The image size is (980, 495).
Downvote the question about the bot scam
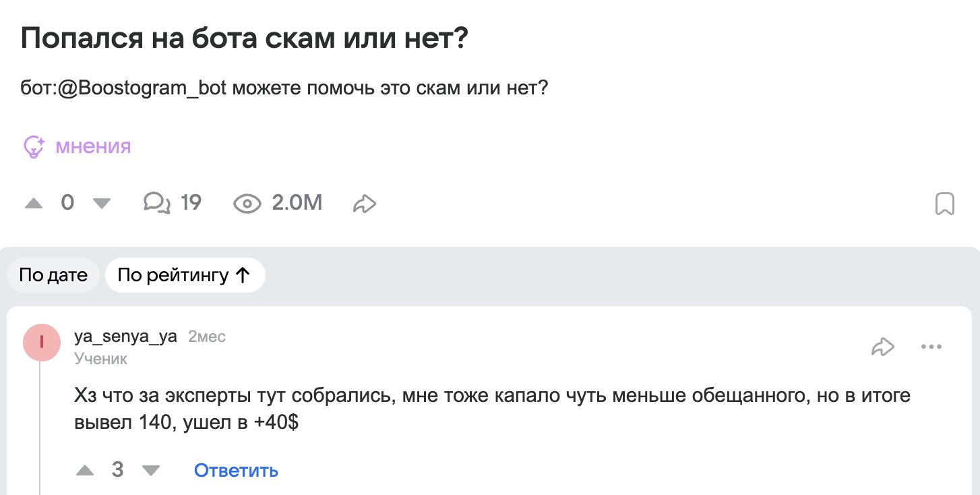pos(101,203)
